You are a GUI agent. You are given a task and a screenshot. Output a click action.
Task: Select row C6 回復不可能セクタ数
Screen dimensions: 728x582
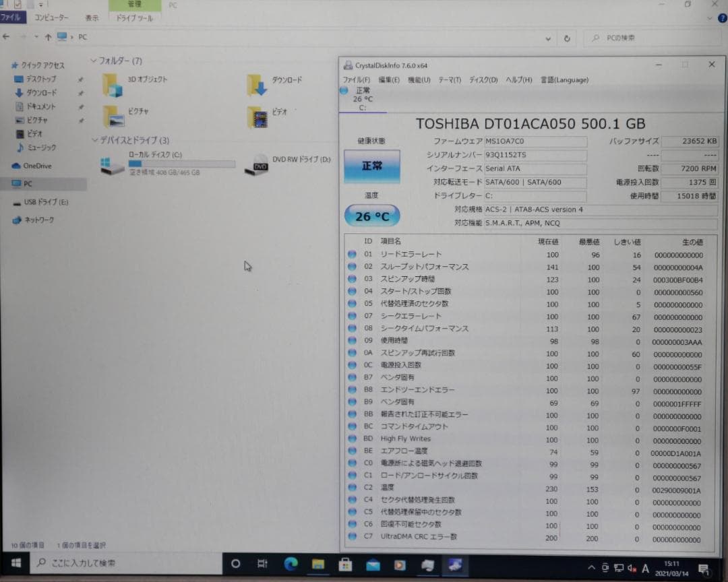(529, 525)
